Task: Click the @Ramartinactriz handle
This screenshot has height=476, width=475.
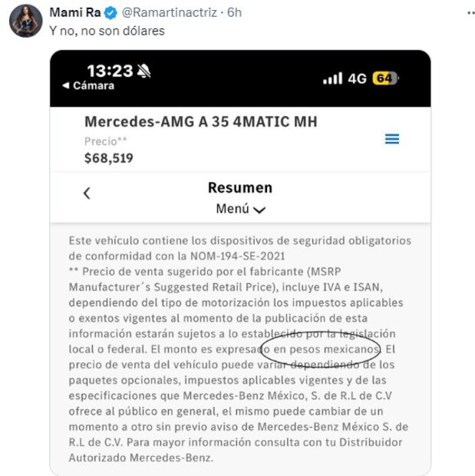Action: tap(166, 13)
